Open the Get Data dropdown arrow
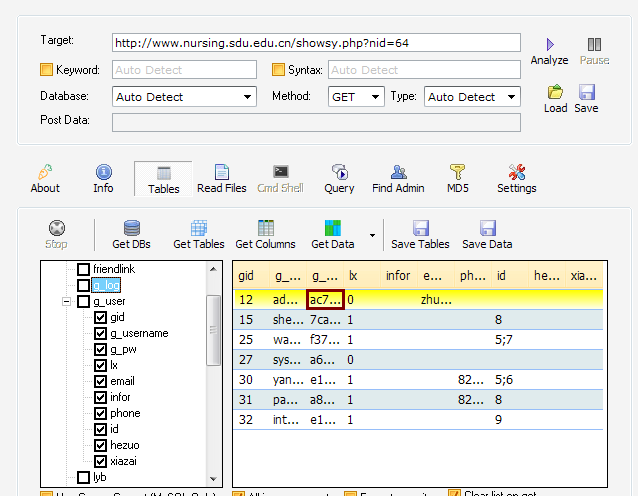The image size is (638, 496). 372,235
